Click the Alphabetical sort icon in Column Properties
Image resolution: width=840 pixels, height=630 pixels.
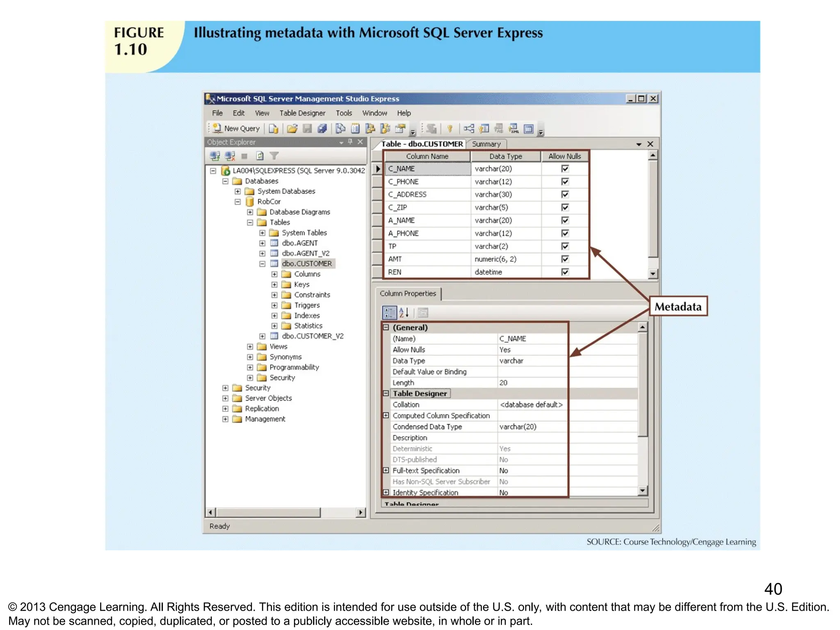(x=404, y=313)
